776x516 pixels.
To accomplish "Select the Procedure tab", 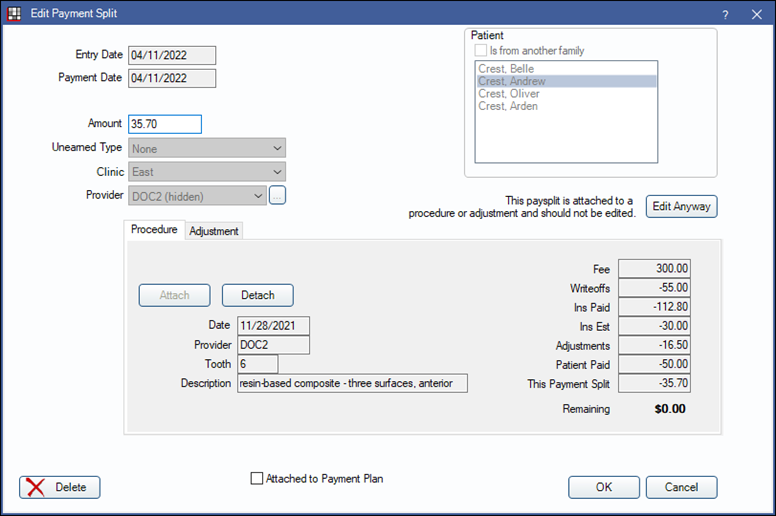I will [154, 230].
